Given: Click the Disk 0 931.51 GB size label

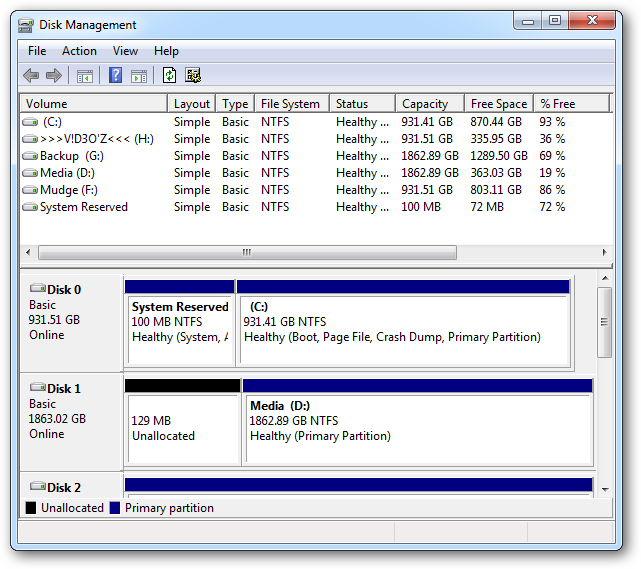Looking at the screenshot, I should coord(54,320).
